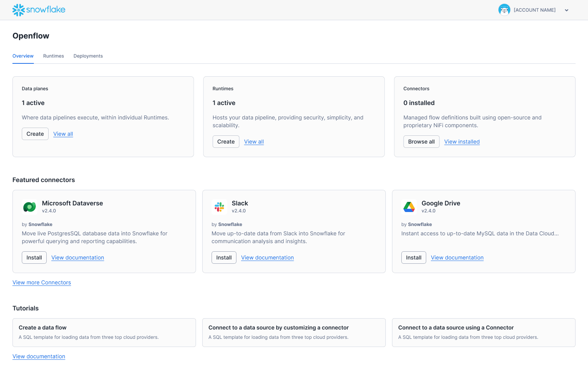Click the [ACCOUNT NAME] label

pyautogui.click(x=535, y=10)
